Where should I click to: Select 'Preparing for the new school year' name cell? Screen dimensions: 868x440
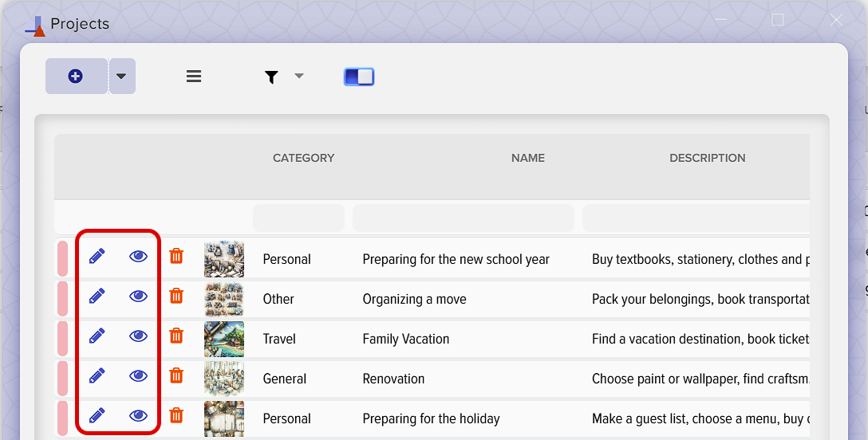[456, 259]
